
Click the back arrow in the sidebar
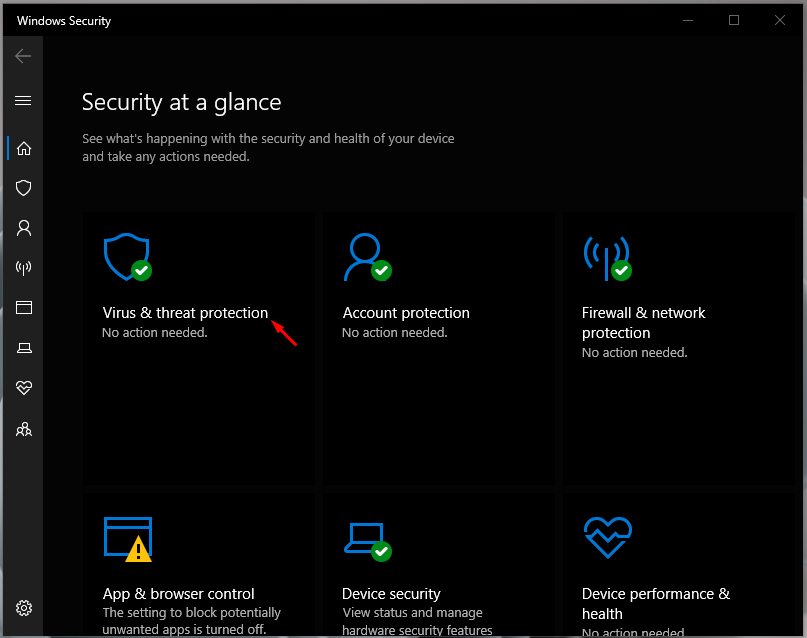tap(24, 56)
